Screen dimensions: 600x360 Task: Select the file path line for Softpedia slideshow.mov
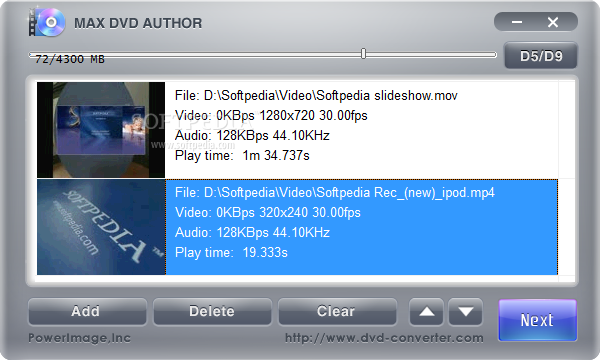tap(316, 95)
